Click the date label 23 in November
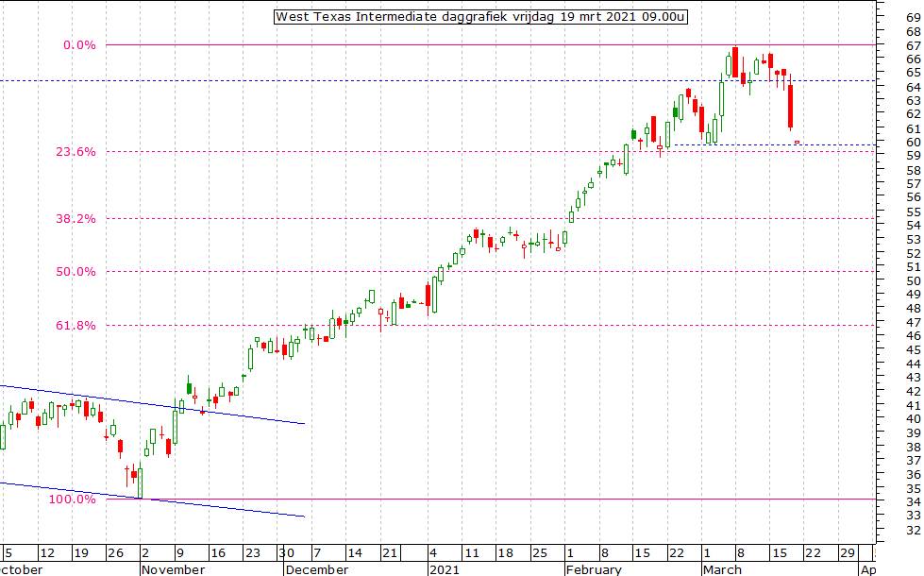Image resolution: width=924 pixels, height=576 pixels. (x=253, y=553)
